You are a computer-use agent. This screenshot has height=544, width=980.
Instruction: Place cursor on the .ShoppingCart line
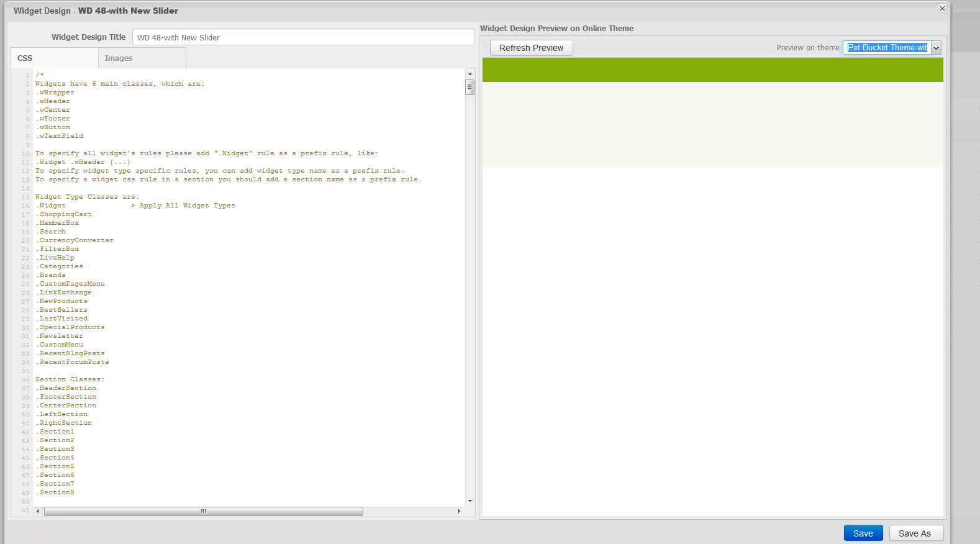pyautogui.click(x=65, y=214)
